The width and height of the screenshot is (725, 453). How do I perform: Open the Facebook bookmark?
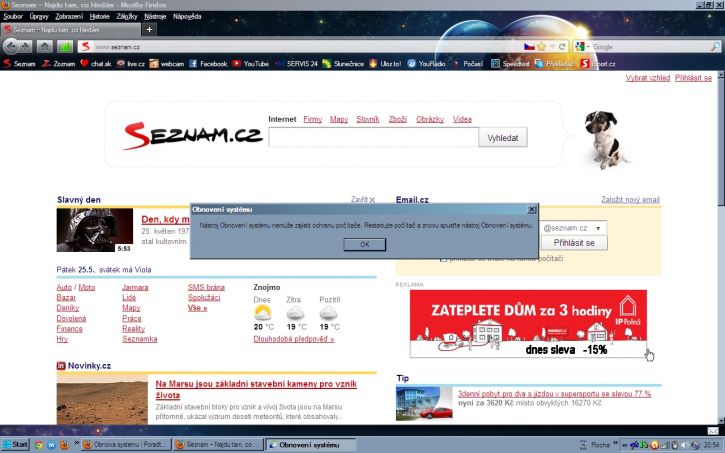(208, 64)
